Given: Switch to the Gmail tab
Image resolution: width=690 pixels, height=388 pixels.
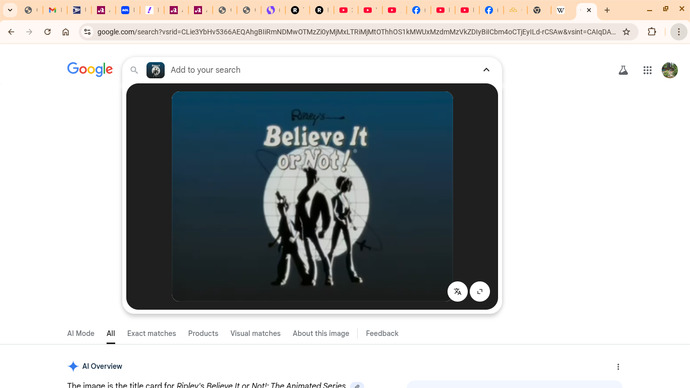Looking at the screenshot, I should click(x=52, y=10).
